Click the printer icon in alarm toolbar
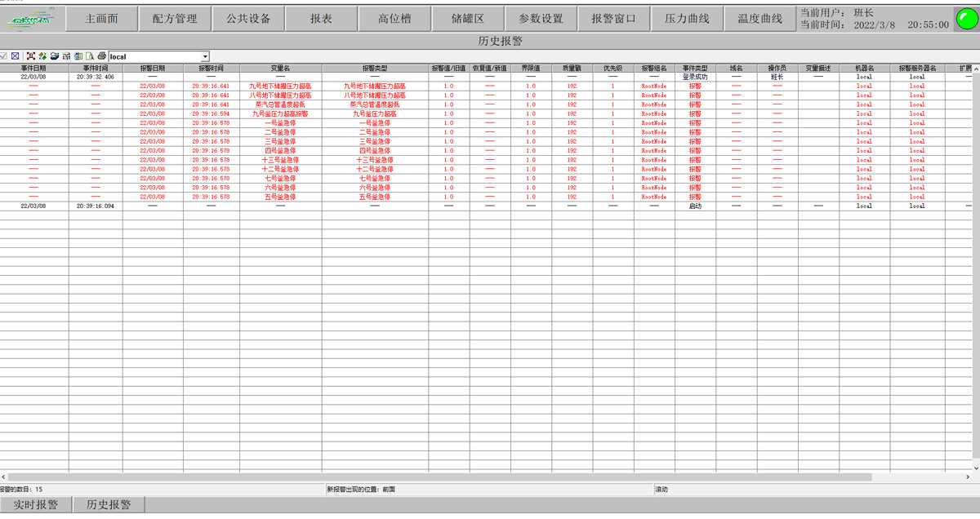This screenshot has width=980, height=519. click(102, 56)
